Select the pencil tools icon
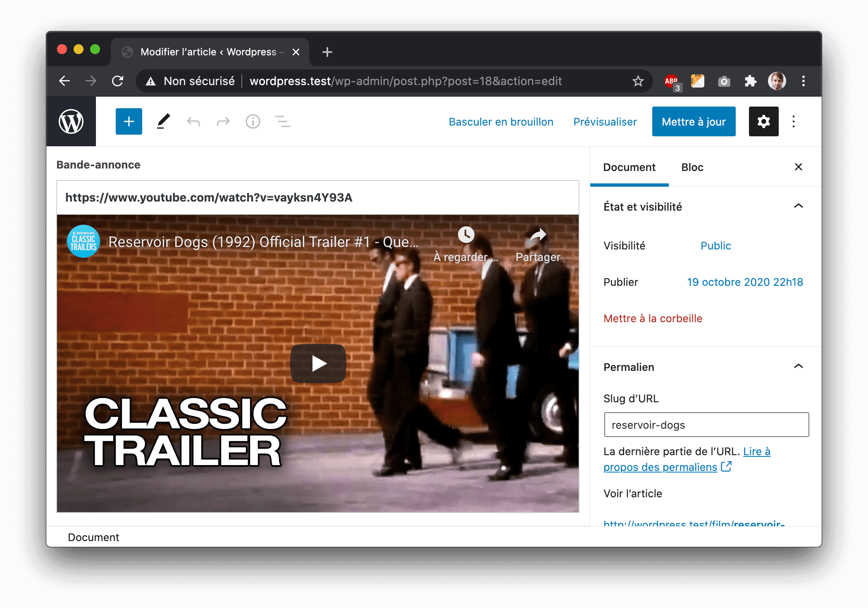This screenshot has width=868, height=608. [163, 121]
